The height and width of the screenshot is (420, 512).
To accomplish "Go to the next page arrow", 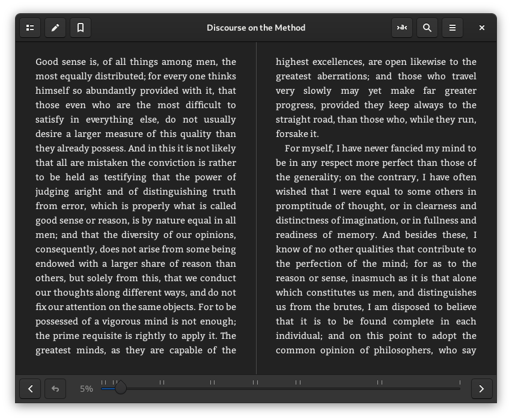I will click(481, 389).
